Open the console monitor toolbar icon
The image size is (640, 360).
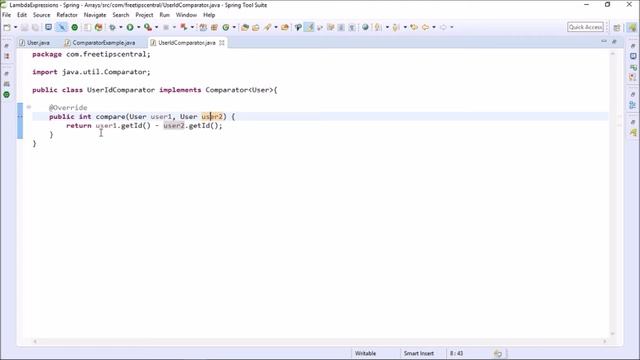(x=49, y=27)
